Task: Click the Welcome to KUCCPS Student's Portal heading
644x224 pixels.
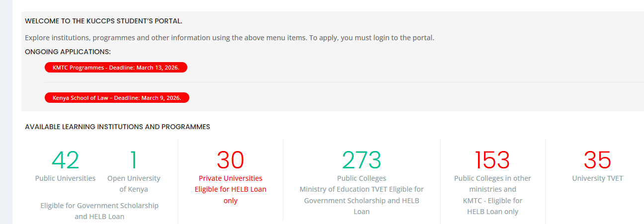Action: click(103, 21)
